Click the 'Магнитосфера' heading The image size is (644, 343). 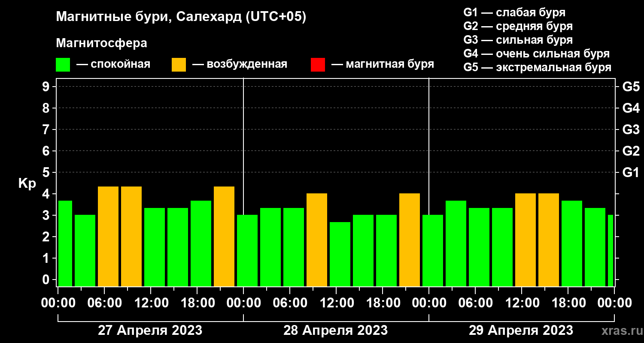pyautogui.click(x=101, y=43)
